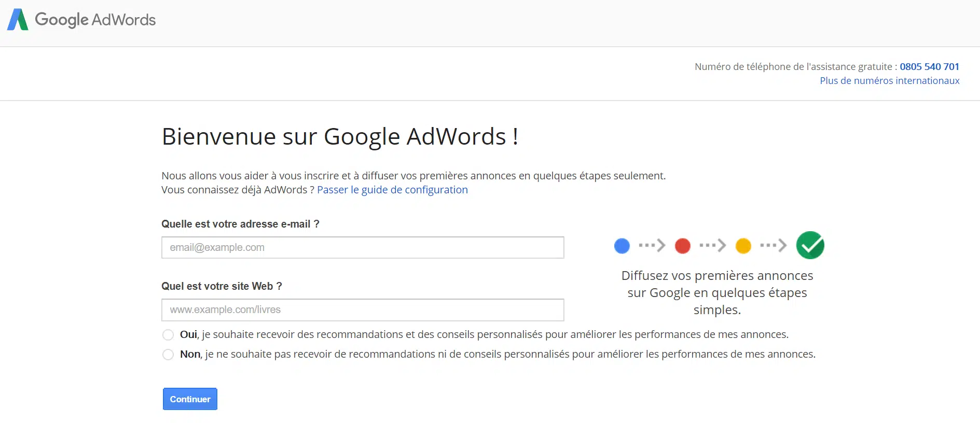980x423 pixels.
Task: Click the Google AdWords wordmark text
Action: 95,20
